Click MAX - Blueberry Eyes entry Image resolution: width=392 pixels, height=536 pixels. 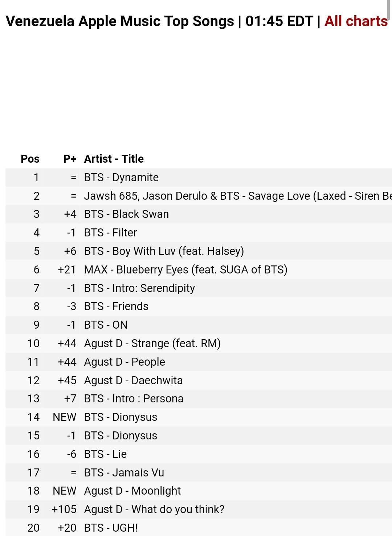click(199, 269)
